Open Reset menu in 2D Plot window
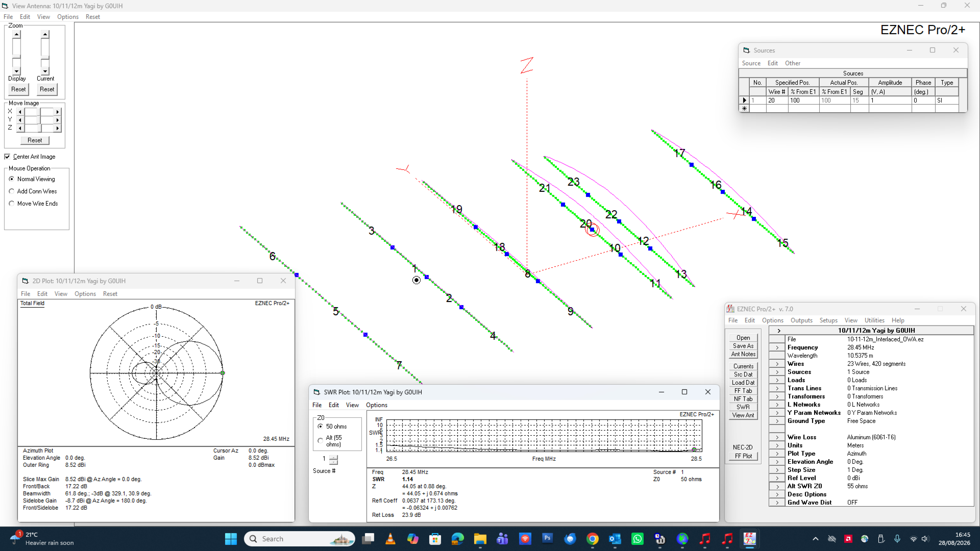 click(x=110, y=294)
